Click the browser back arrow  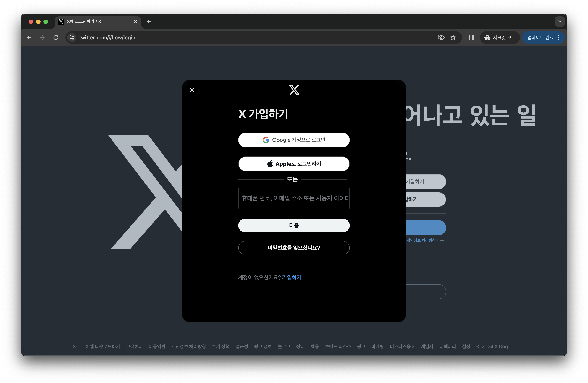pos(29,38)
